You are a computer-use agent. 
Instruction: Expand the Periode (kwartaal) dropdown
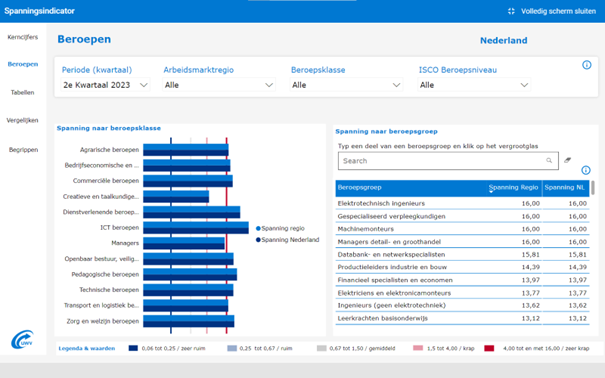click(x=105, y=85)
